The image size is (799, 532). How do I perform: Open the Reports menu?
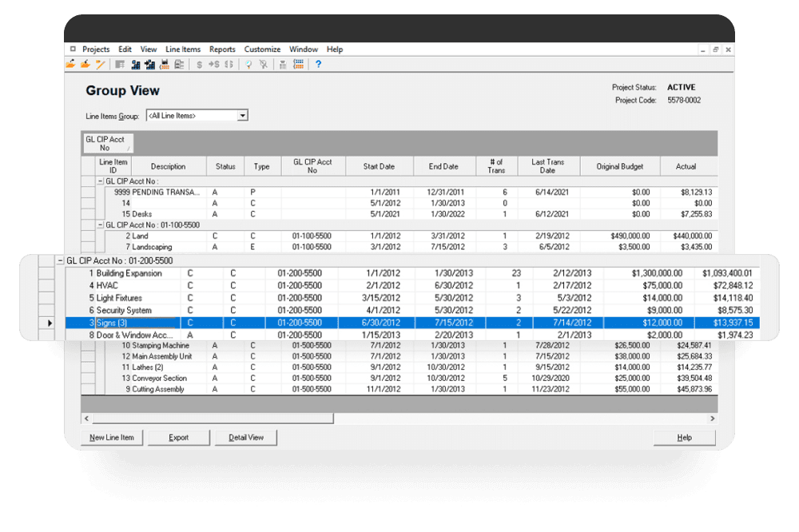(222, 49)
